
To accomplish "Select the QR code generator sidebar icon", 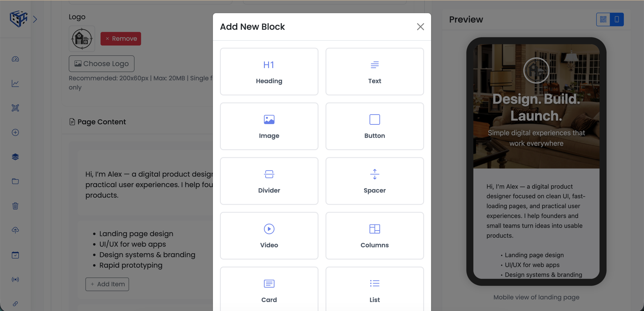I will point(15,108).
